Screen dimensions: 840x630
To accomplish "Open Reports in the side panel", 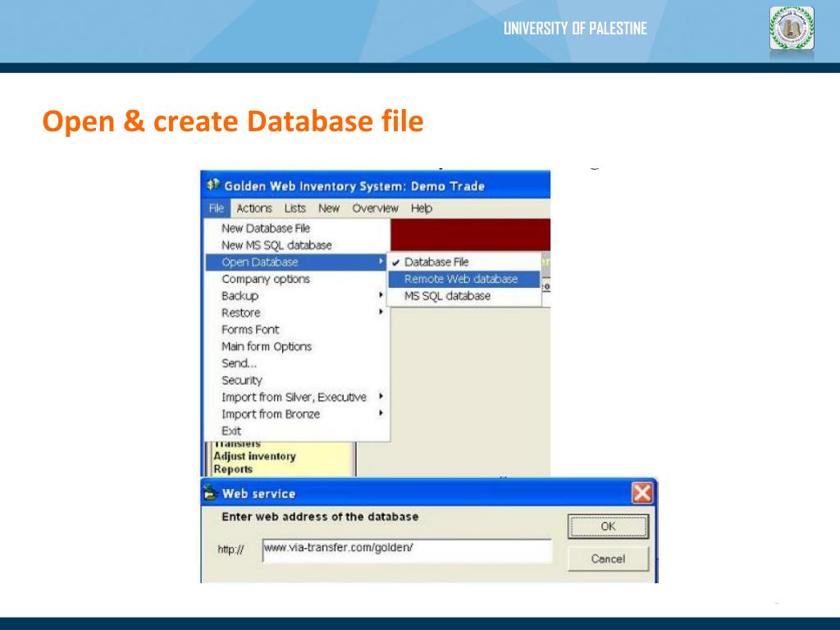I will (x=233, y=469).
